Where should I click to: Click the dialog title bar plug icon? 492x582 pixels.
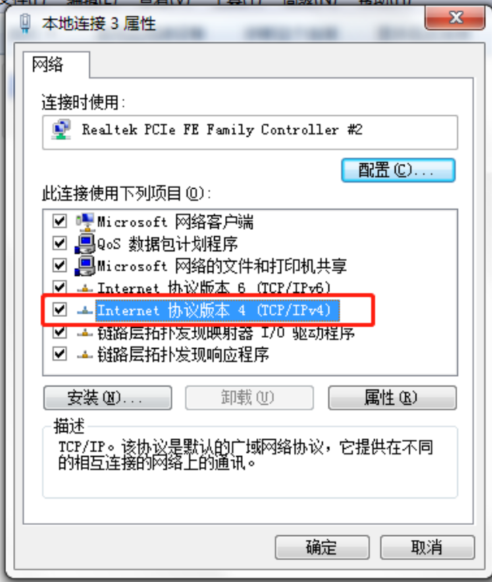tap(25, 23)
